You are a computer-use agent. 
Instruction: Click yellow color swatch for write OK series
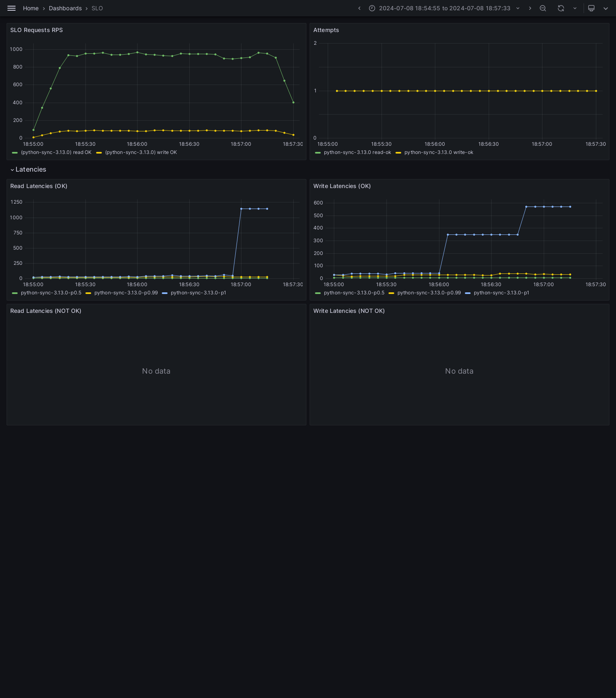pos(99,153)
